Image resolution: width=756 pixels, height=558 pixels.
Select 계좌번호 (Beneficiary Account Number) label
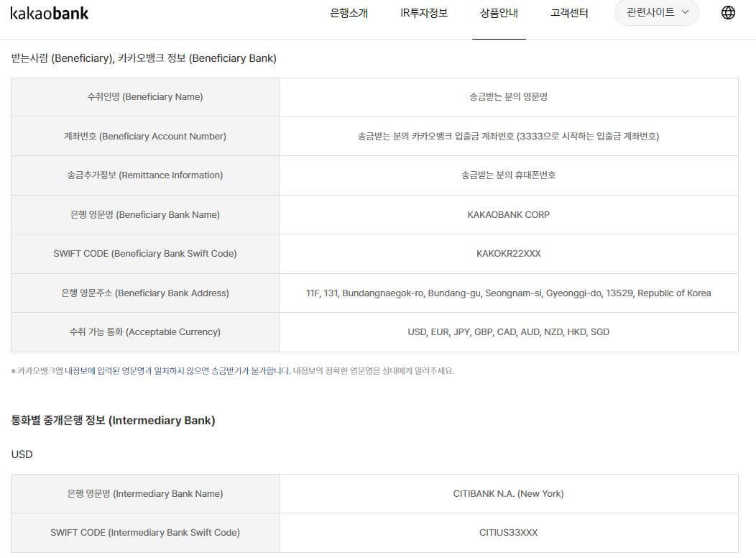click(145, 137)
